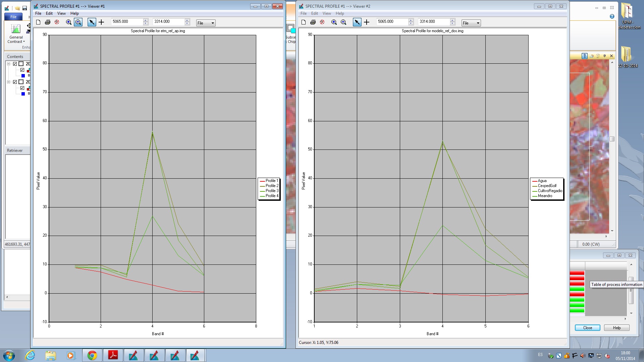The image size is (644, 362).
Task: Select the crosshair plus tool in Viewer #1 profile
Action: click(x=101, y=22)
